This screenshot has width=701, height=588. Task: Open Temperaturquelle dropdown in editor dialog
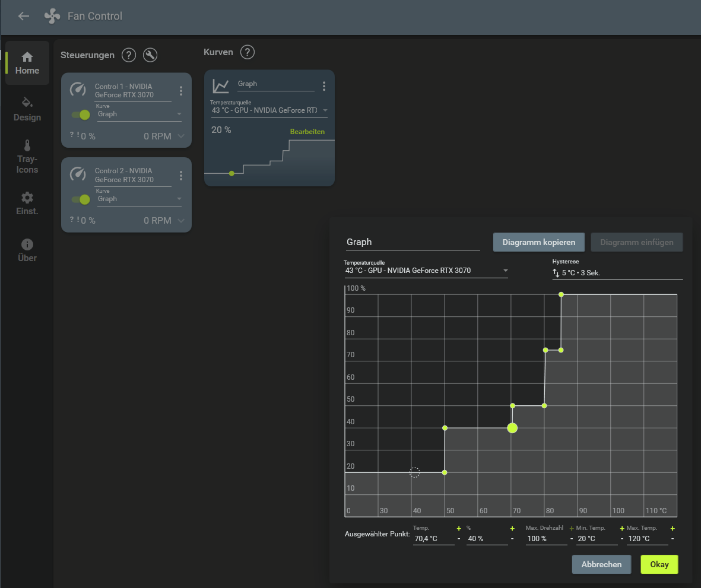click(x=426, y=271)
